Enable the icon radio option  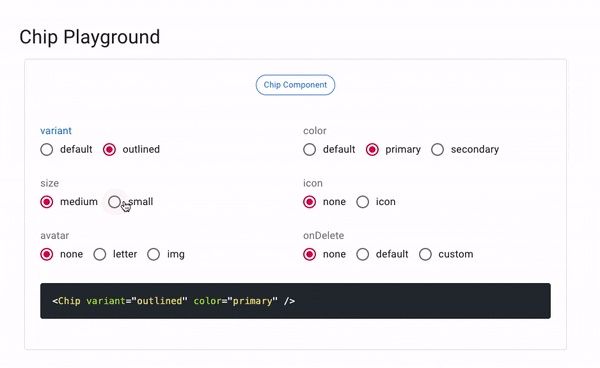[363, 202]
